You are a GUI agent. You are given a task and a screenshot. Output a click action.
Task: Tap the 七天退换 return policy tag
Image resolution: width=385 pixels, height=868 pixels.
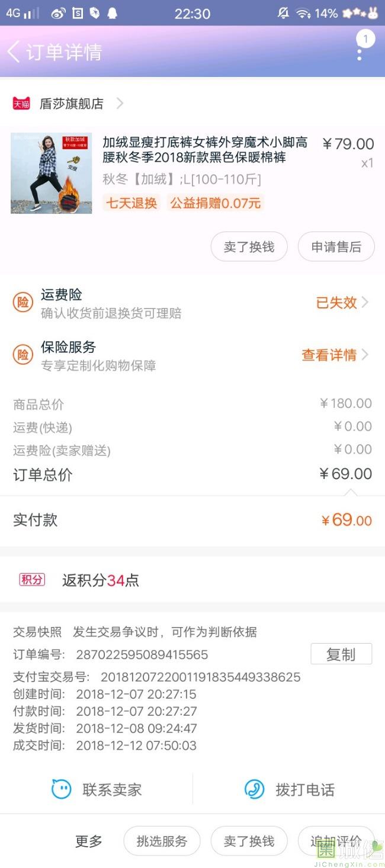(x=131, y=203)
